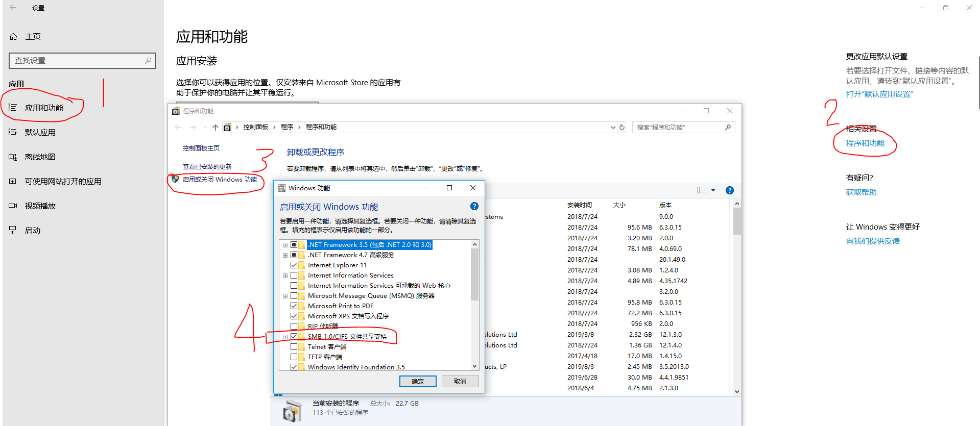The height and width of the screenshot is (426, 980).
Task: Open 程序和功能 related settings link
Action: (865, 143)
